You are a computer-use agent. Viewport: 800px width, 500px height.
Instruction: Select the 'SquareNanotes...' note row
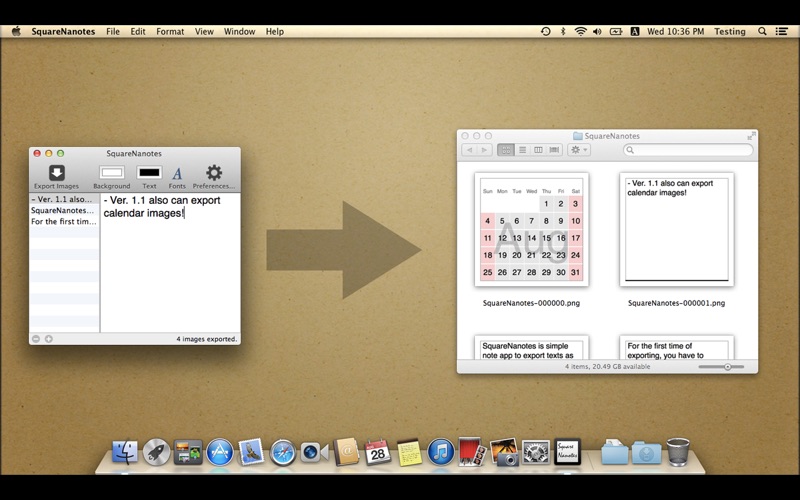click(64, 210)
